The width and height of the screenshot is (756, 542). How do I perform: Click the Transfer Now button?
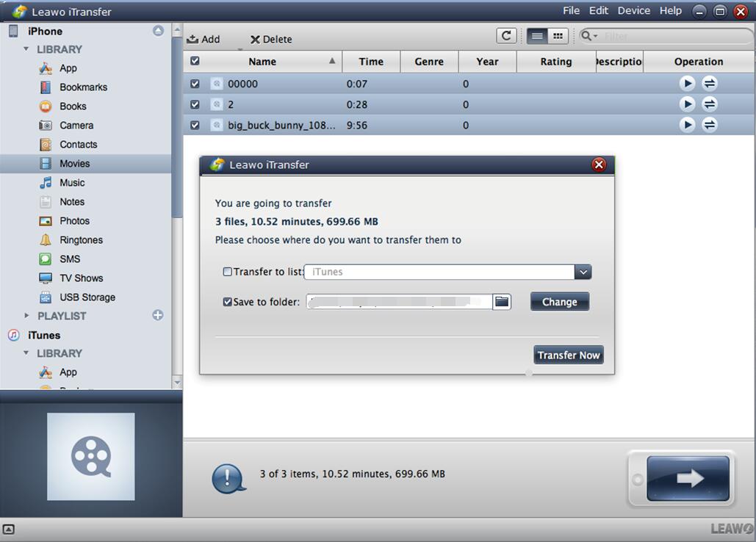[569, 355]
